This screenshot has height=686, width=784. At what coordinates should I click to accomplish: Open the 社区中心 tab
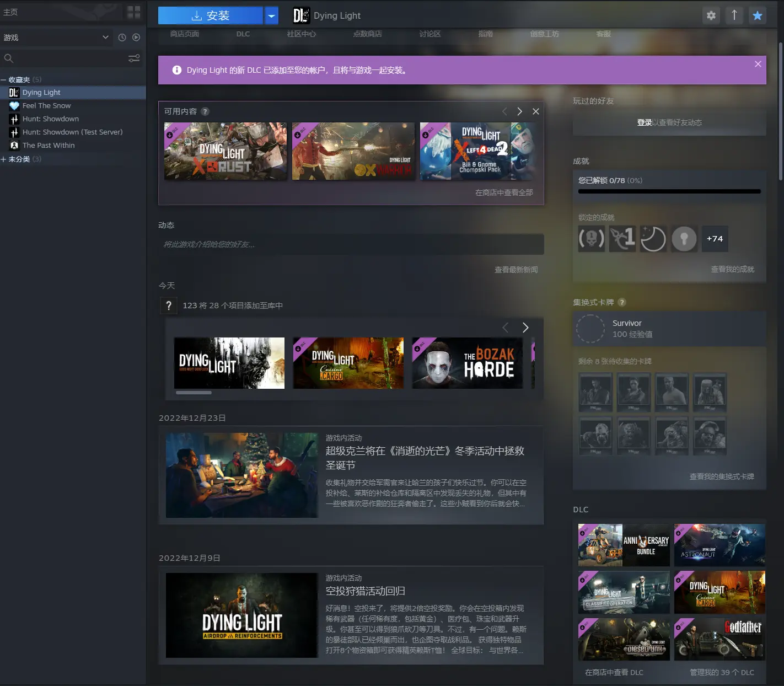point(302,34)
